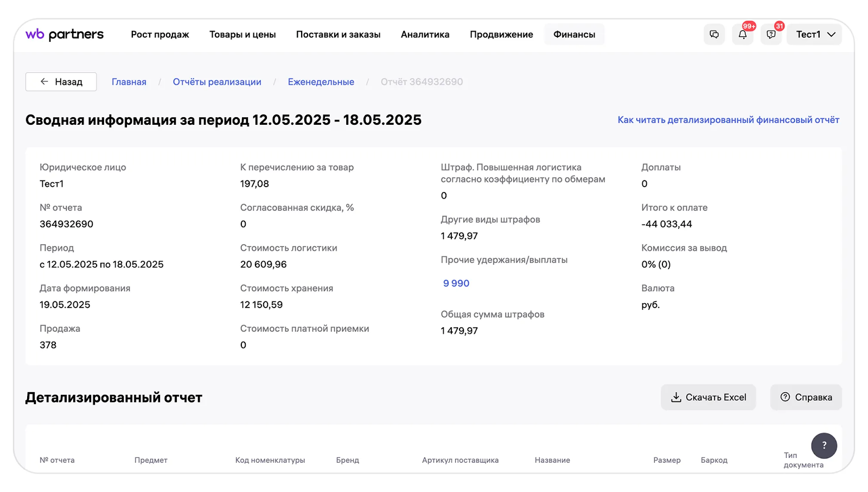The width and height of the screenshot is (868, 492).
Task: Click the 364932690 value under № отчета
Action: click(x=67, y=224)
